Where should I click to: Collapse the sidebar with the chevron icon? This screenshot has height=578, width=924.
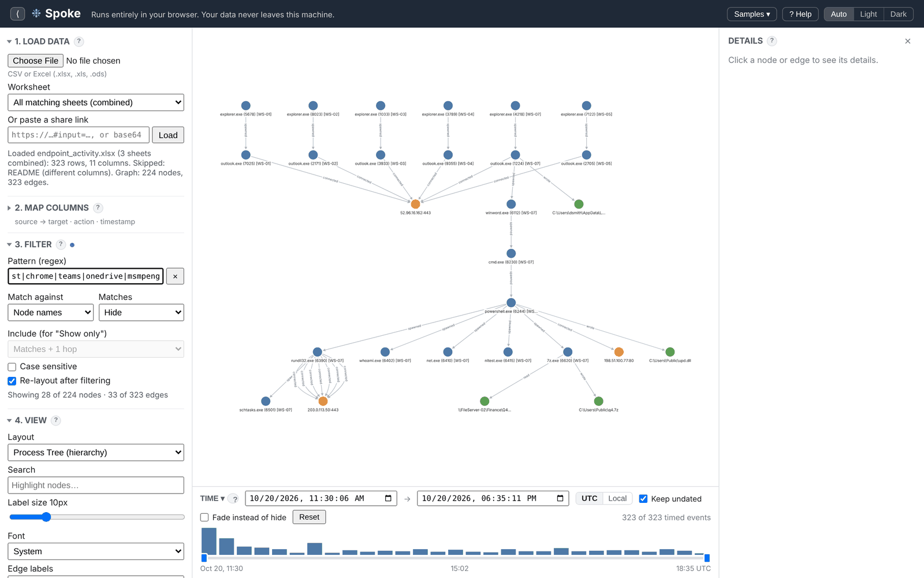coord(17,14)
